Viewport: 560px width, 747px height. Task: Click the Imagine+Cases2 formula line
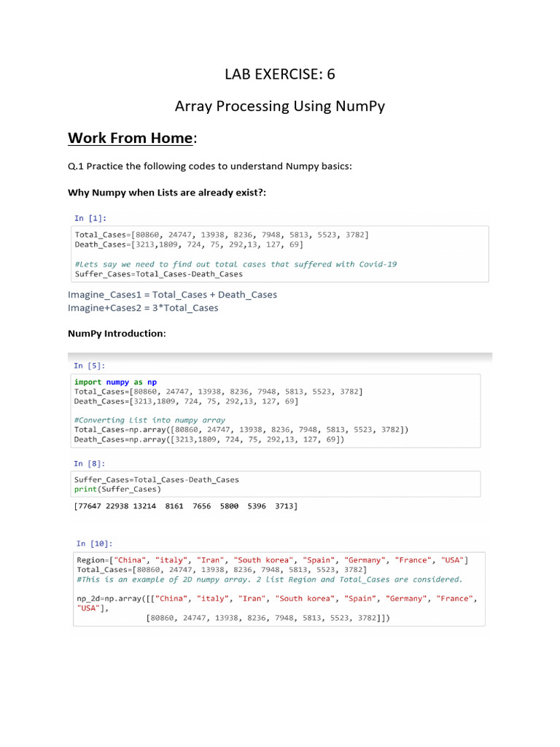point(143,308)
